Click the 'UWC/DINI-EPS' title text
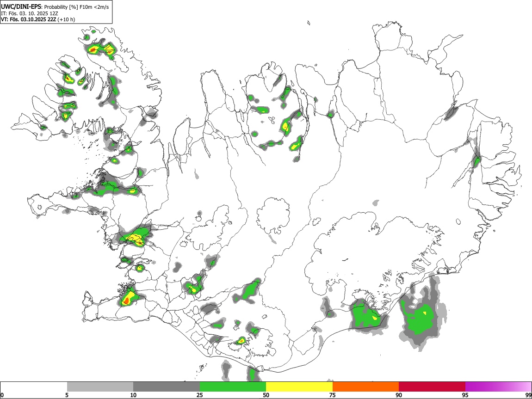The height and width of the screenshot is (399, 532). pos(21,6)
